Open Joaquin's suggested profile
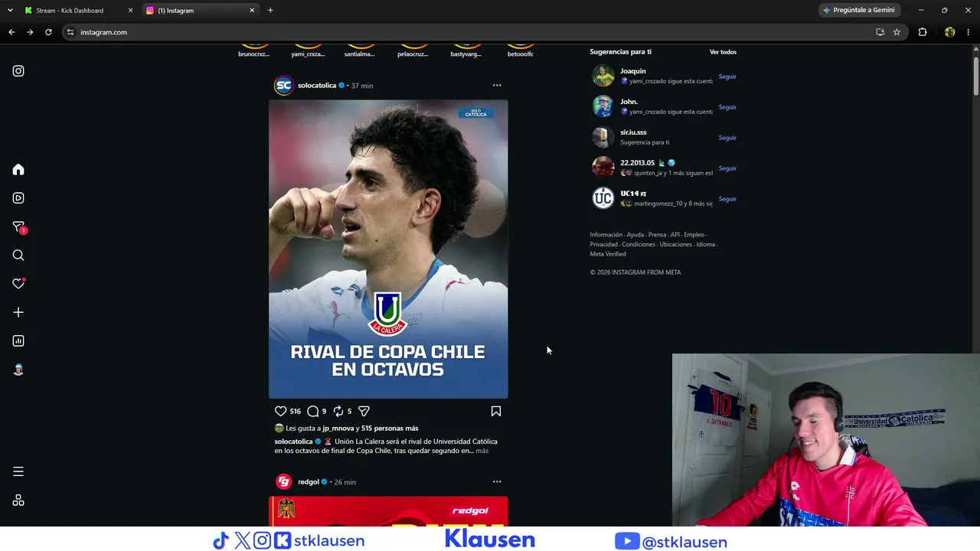Viewport: 980px width, 551px height. (x=633, y=71)
